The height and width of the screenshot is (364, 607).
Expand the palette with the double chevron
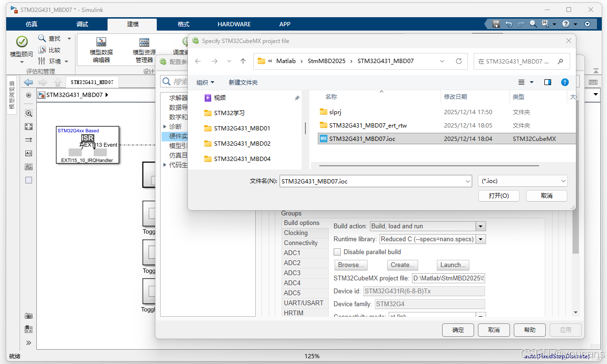click(x=29, y=343)
